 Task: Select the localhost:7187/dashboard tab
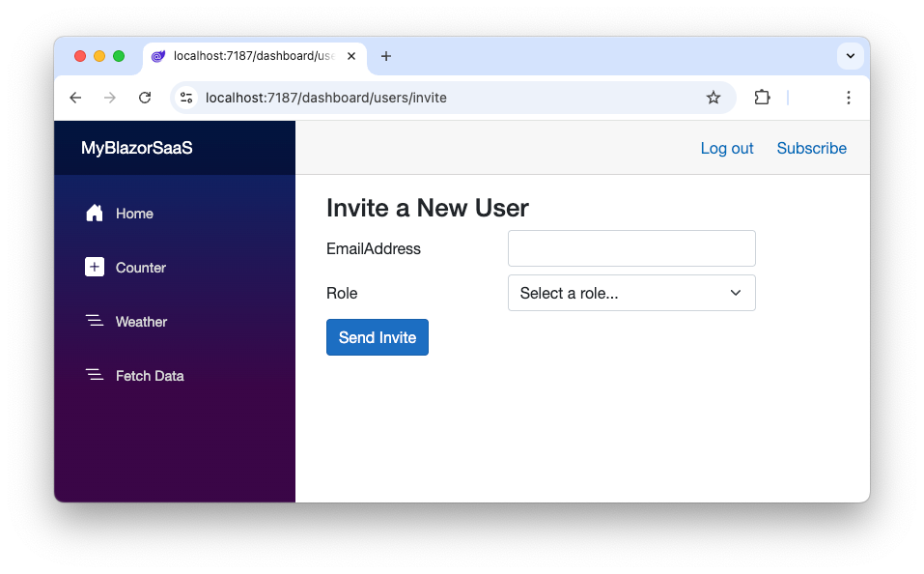click(x=255, y=56)
